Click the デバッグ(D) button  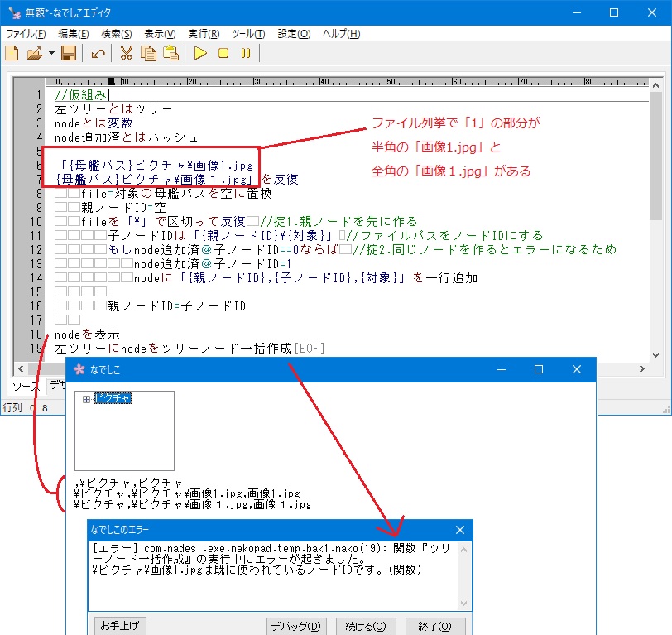[295, 626]
